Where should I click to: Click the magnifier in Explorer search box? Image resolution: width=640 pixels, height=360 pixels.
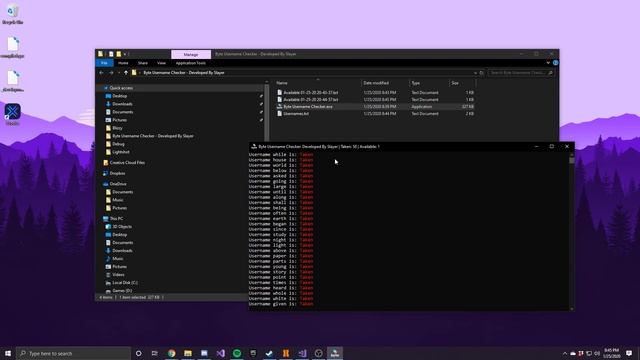click(x=550, y=73)
